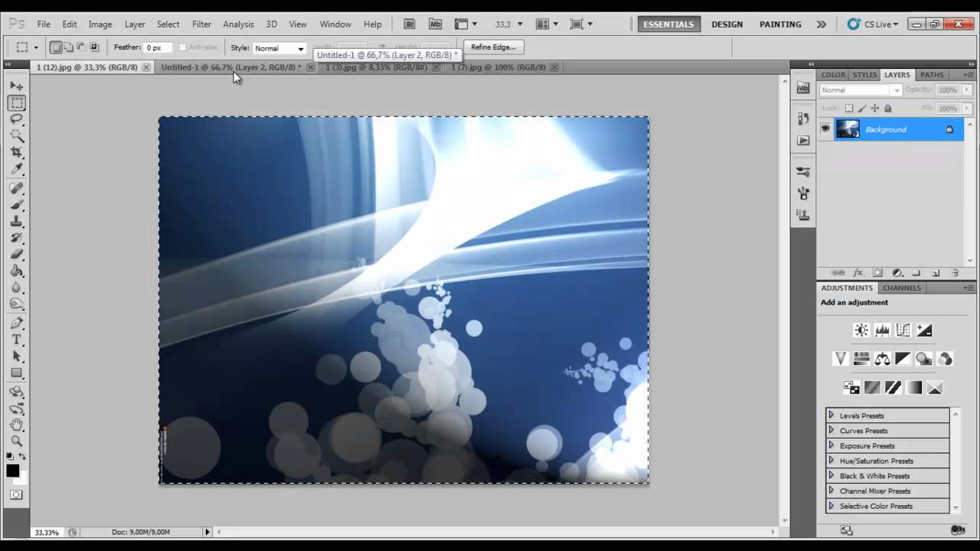The height and width of the screenshot is (551, 980).
Task: Select the Lasso tool
Action: [x=17, y=119]
